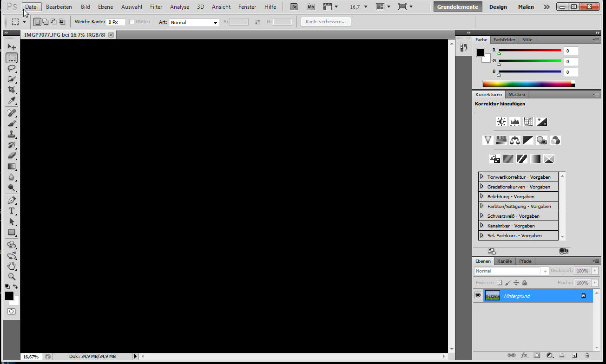Select the Spot Healing Brush tool
The width and height of the screenshot is (606, 364).
(12, 113)
